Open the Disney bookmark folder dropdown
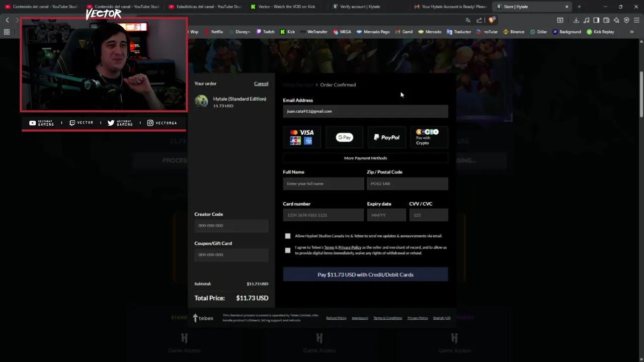The image size is (644, 362). tap(239, 32)
